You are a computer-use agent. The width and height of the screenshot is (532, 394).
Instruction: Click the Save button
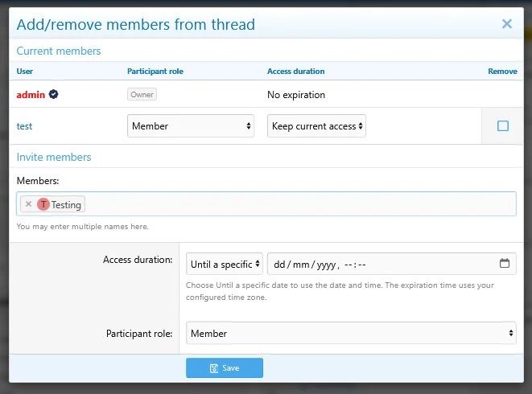[225, 368]
